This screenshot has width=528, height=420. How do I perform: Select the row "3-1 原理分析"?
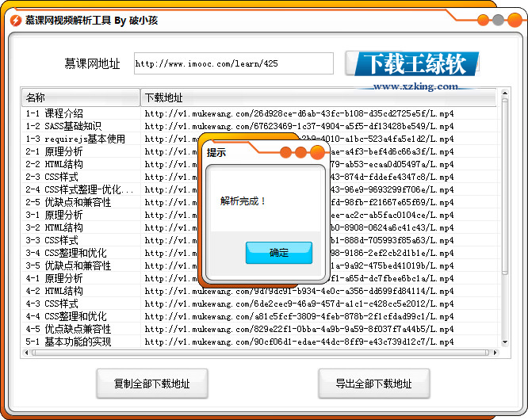pos(259,215)
